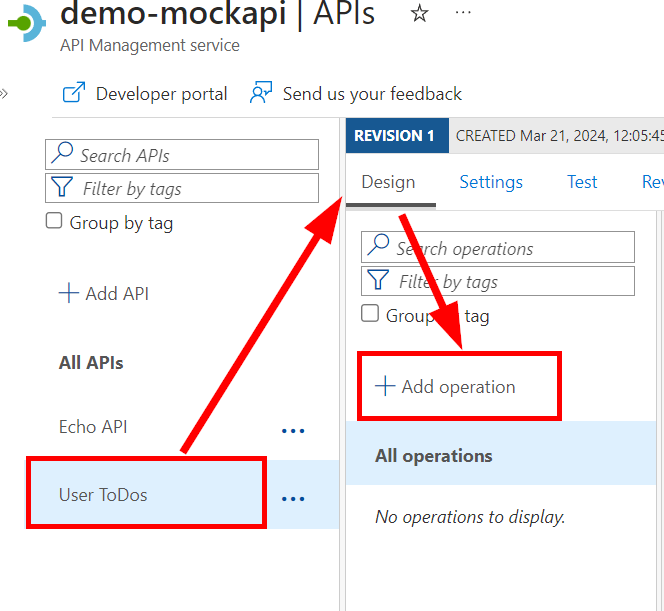Click the magnifier icon in Search APIs box

tap(63, 155)
